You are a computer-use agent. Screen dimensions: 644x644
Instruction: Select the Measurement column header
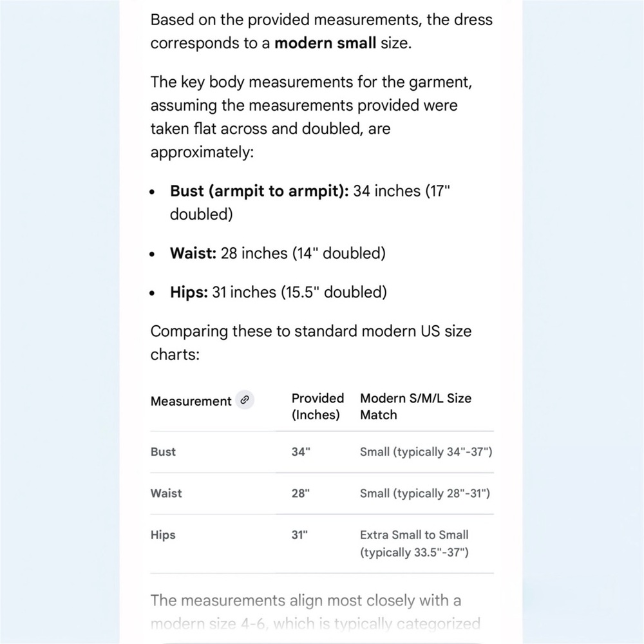coord(191,401)
